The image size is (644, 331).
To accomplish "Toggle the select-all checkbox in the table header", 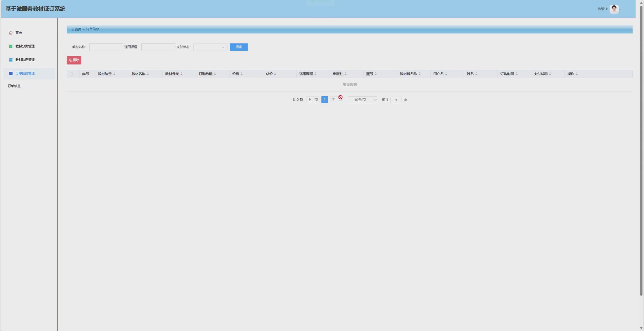I will (71, 74).
